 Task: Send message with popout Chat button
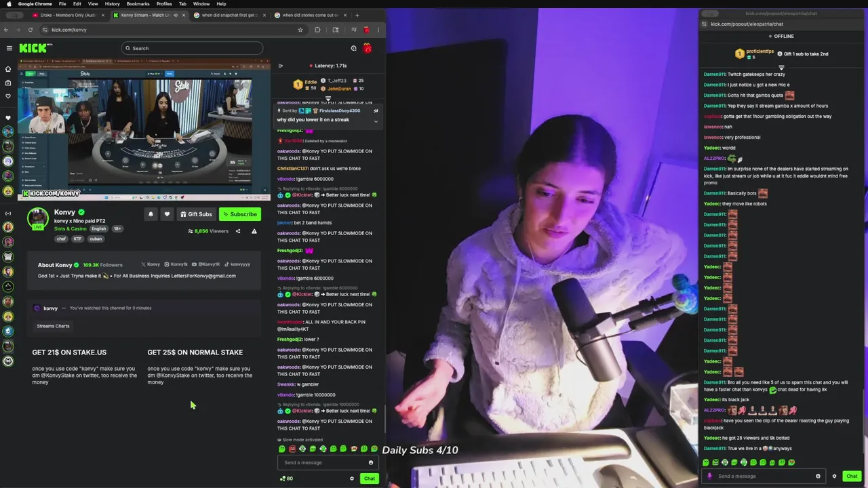852,476
